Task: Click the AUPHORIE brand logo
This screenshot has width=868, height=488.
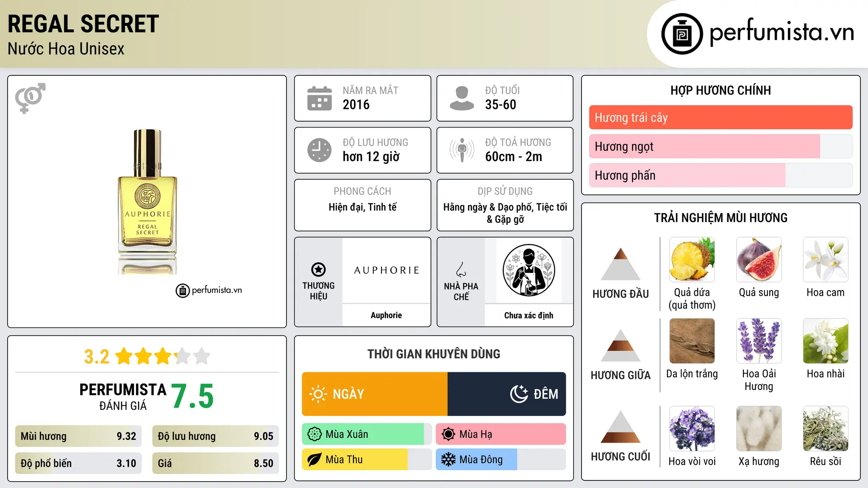Action: point(387,270)
